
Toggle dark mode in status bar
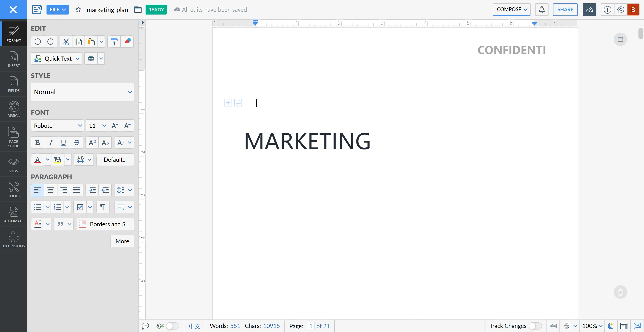coord(610,326)
